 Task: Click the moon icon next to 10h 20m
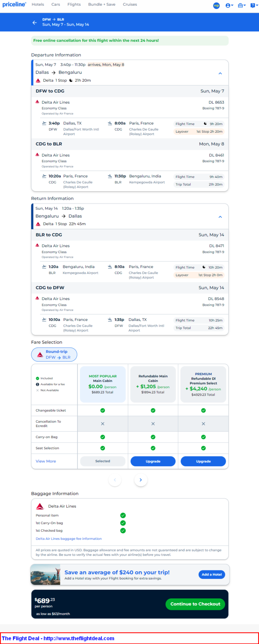coord(204,267)
